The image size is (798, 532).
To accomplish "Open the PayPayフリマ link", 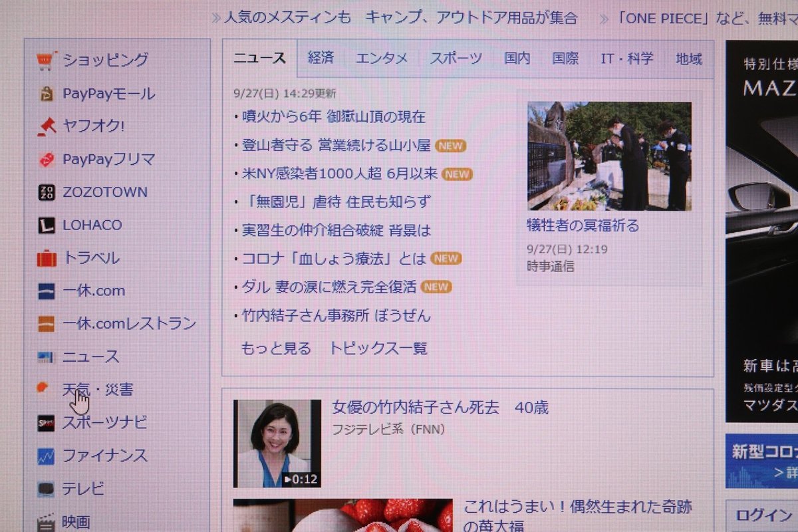I will pos(109,160).
